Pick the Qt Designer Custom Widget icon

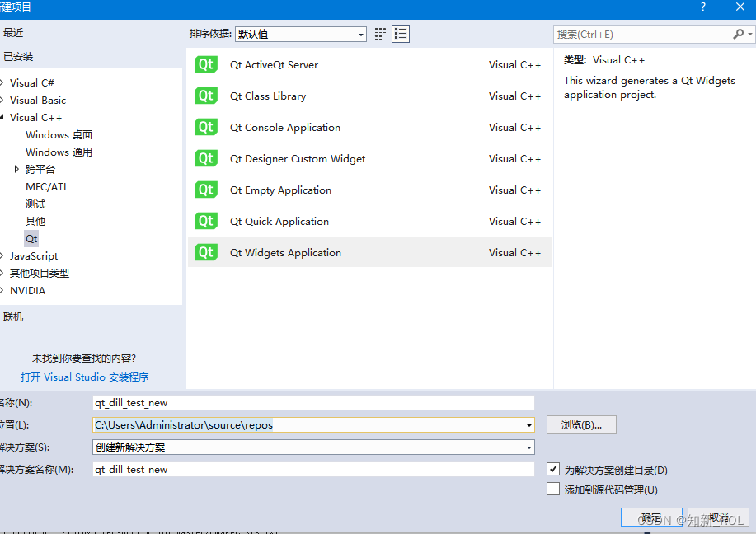pos(205,158)
